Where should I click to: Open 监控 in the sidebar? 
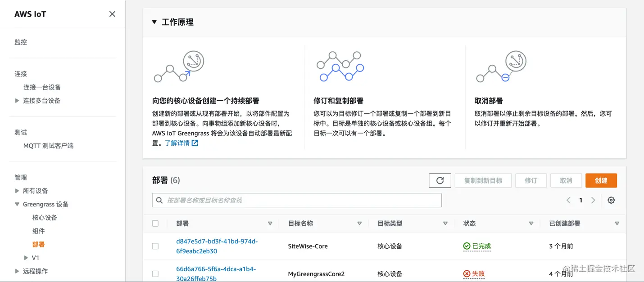(x=21, y=42)
